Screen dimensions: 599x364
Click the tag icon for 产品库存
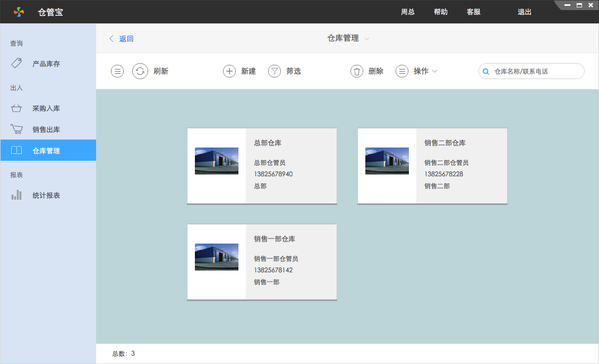pyautogui.click(x=16, y=64)
